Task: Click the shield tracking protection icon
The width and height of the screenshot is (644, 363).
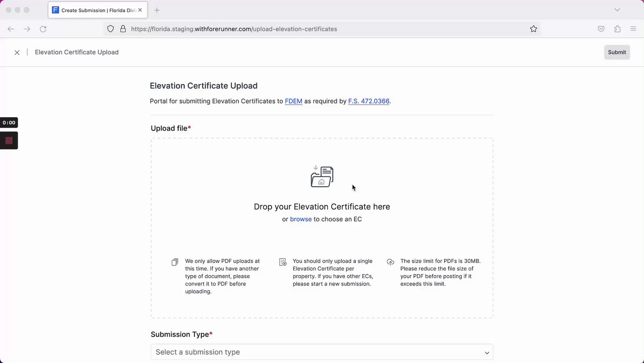Action: coord(111,29)
